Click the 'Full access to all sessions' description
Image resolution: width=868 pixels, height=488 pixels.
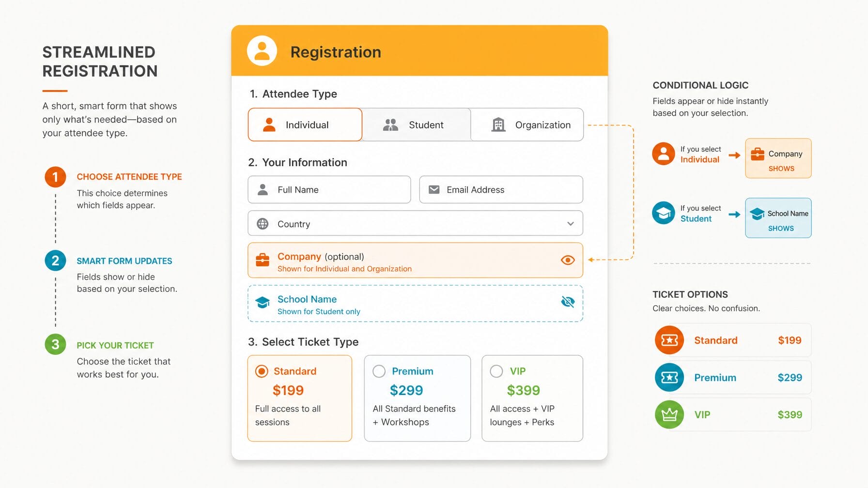288,415
